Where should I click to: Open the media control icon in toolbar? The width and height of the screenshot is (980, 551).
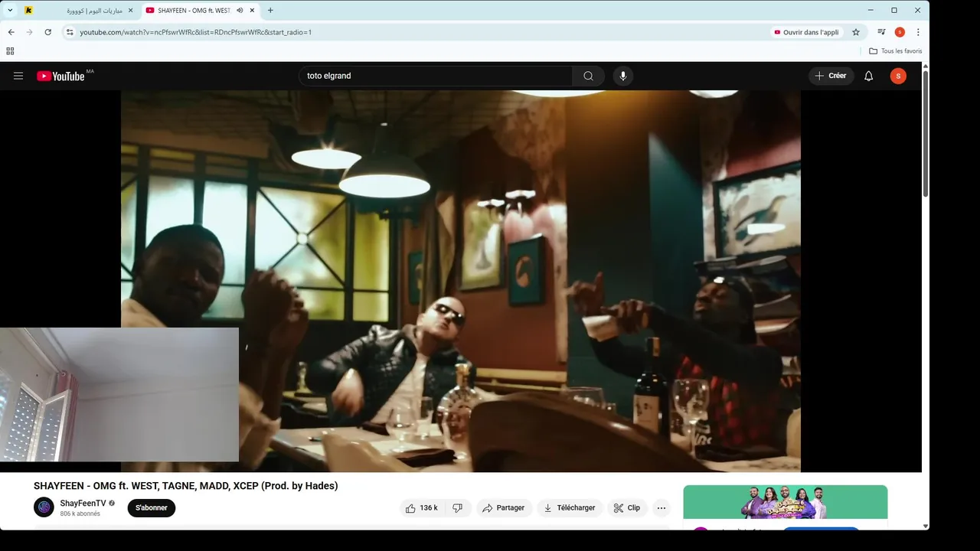click(x=881, y=32)
